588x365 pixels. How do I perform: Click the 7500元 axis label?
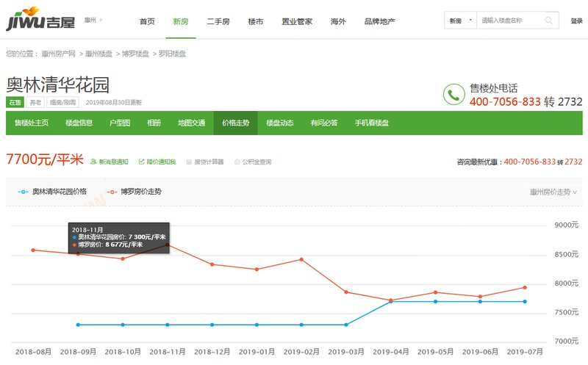(x=567, y=312)
